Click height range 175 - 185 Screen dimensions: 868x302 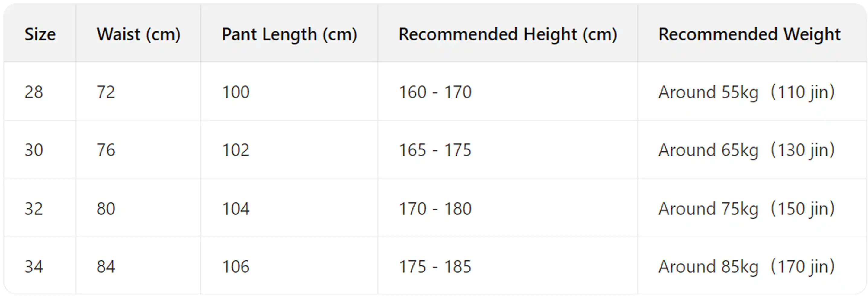[x=435, y=267]
